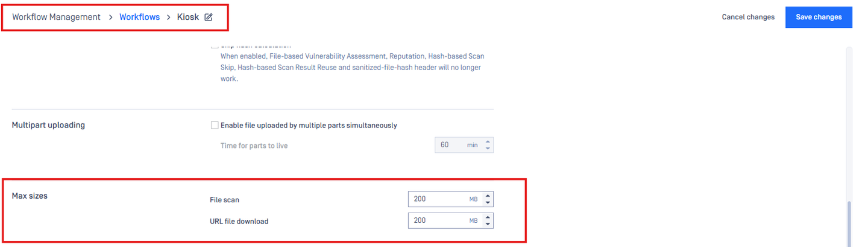The image size is (868, 247).
Task: Click the Kiosk breadcrumb title
Action: [x=188, y=17]
